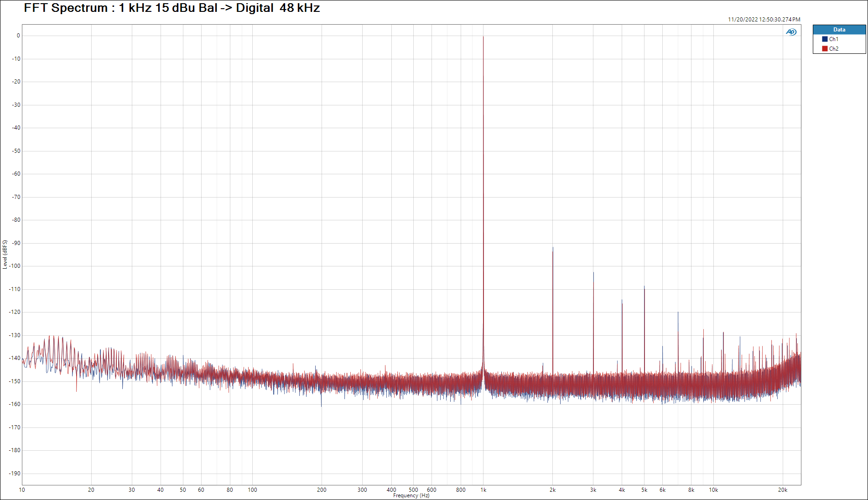Click the top of the 5 kHz harmonic peak

pos(644,286)
